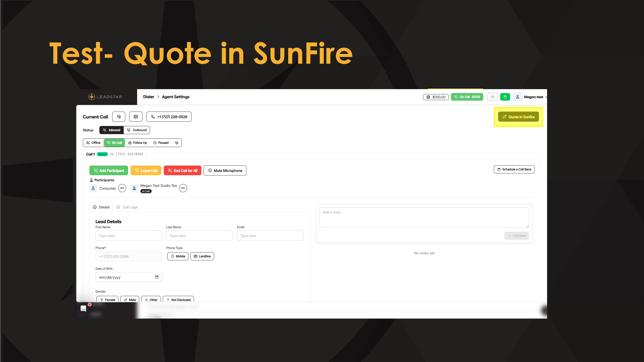This screenshot has height=362, width=644.
Task: Click the headset icon after Paused status
Action: pos(176,143)
